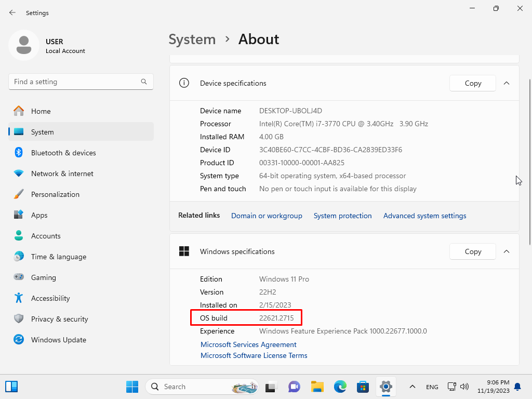Open Microsoft Edge from the taskbar
Viewport: 532px width, 399px height.
click(x=340, y=387)
